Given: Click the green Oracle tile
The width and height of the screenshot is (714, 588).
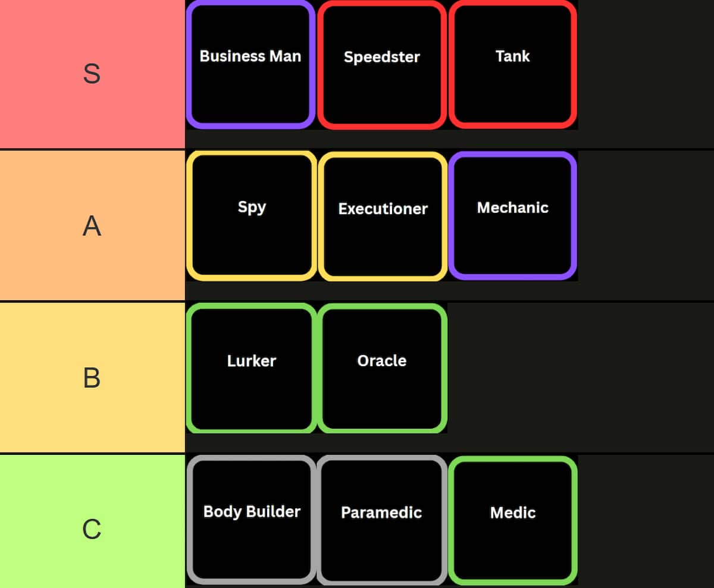Looking at the screenshot, I should 382,368.
